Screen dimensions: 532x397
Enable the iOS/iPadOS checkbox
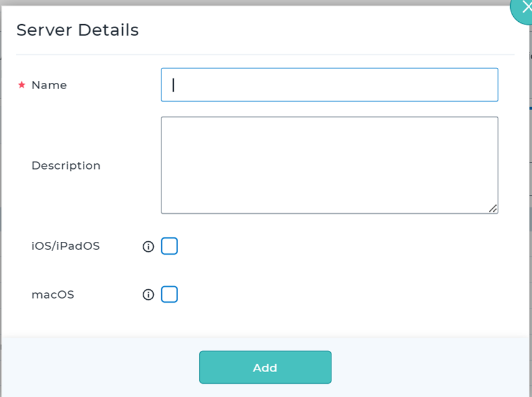pyautogui.click(x=169, y=246)
